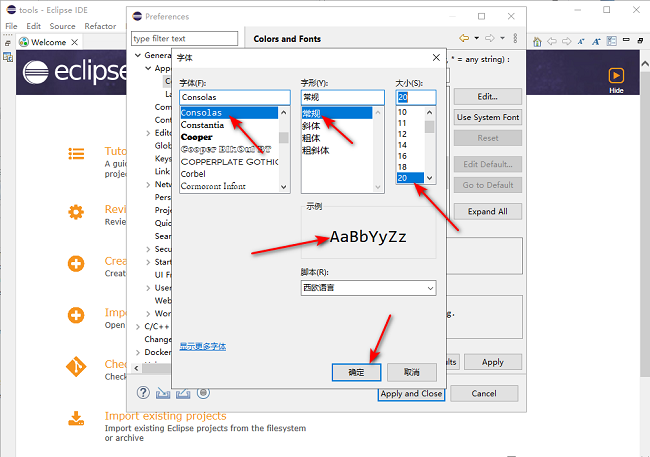Cancel font dialog with 取消 button
Screen dimensions: 650x457
(412, 372)
